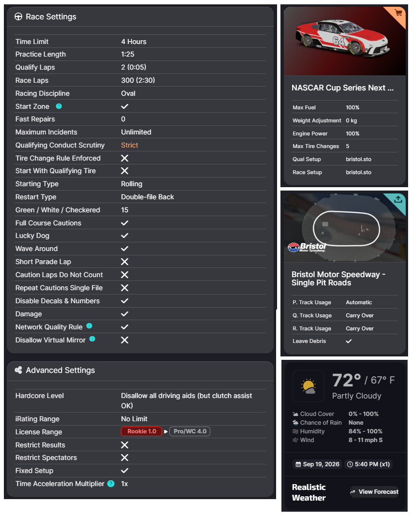The height and width of the screenshot is (532, 411).
Task: Click the "Automatic" P. Track Usage value
Action: coord(359,302)
